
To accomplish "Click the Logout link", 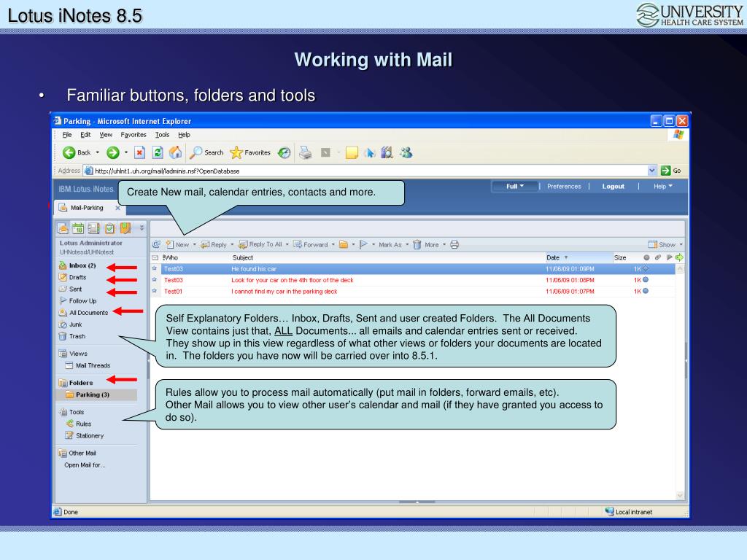I will click(613, 186).
